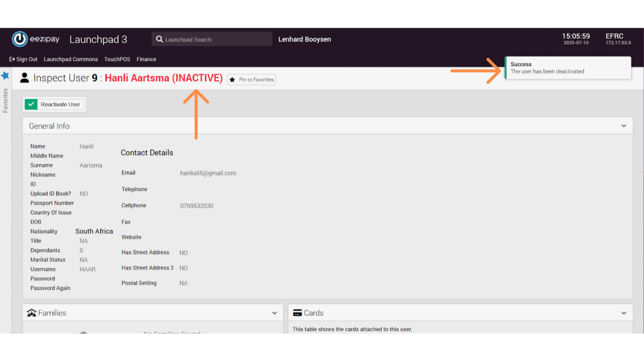Open the Finance menu
The image size is (644, 362).
pyautogui.click(x=146, y=59)
